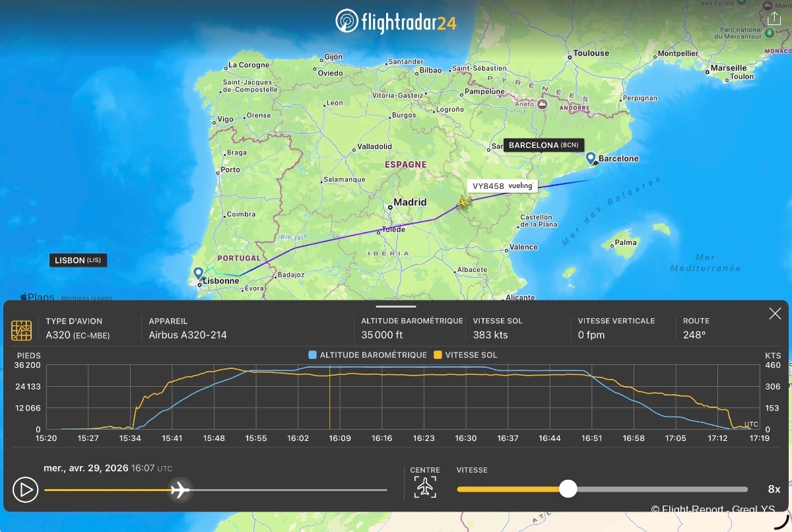Click the 16:09 tick on time axis

[340, 438]
